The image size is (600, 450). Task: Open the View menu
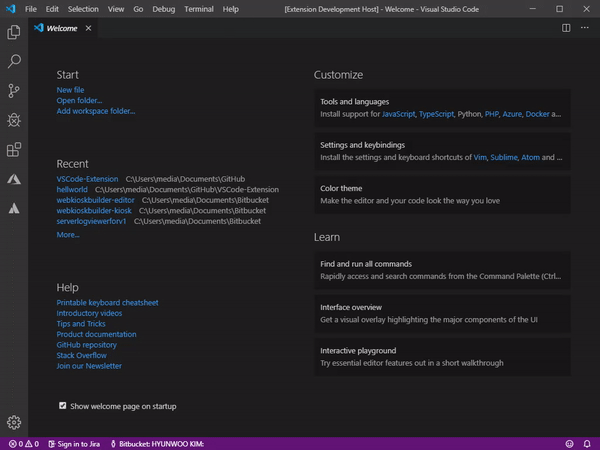click(116, 9)
